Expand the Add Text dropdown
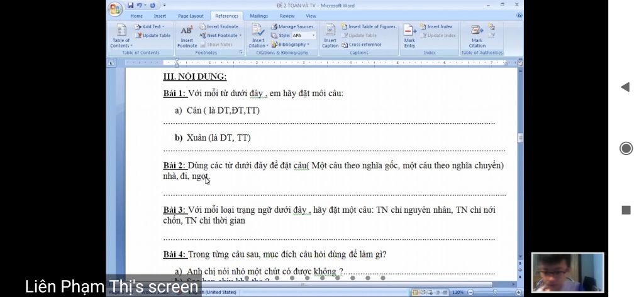 (x=150, y=26)
